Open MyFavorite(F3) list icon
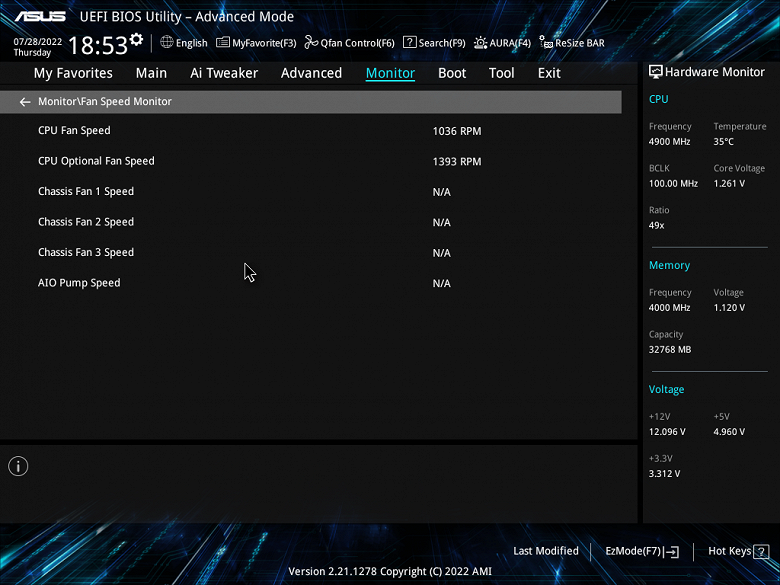 223,42
